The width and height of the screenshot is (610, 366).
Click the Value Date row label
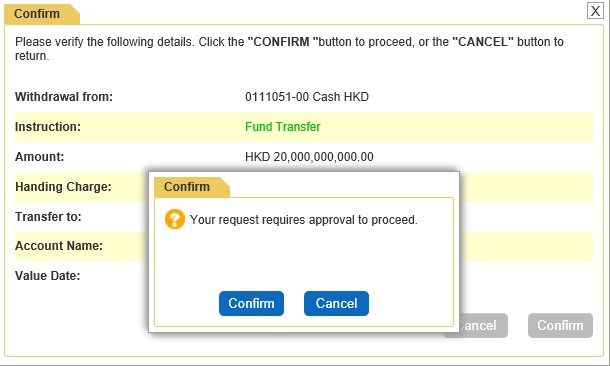[47, 276]
